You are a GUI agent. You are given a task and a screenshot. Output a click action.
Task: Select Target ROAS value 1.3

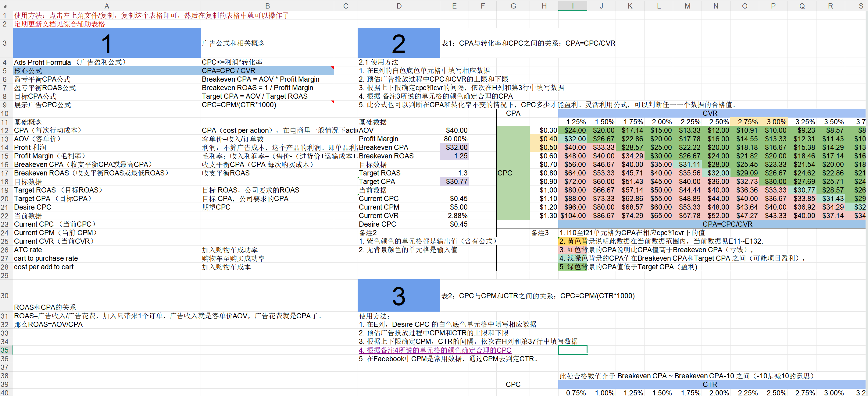pyautogui.click(x=454, y=173)
